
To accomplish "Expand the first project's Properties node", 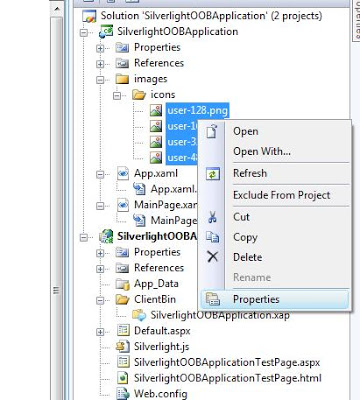I will (x=100, y=48).
